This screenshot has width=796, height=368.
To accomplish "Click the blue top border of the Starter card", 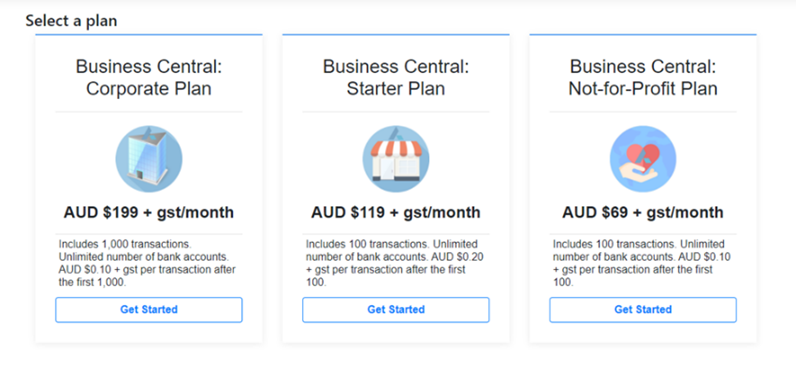I will (x=396, y=35).
